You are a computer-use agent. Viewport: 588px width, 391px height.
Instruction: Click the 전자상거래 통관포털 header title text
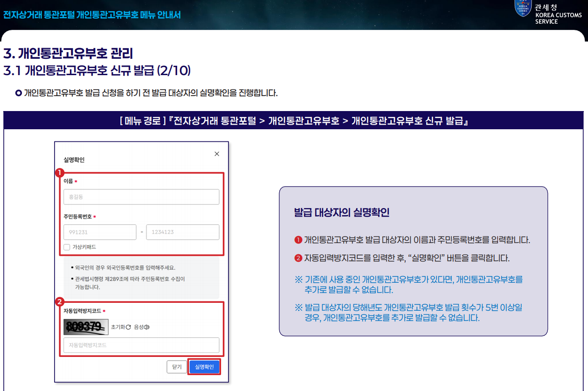pyautogui.click(x=92, y=14)
